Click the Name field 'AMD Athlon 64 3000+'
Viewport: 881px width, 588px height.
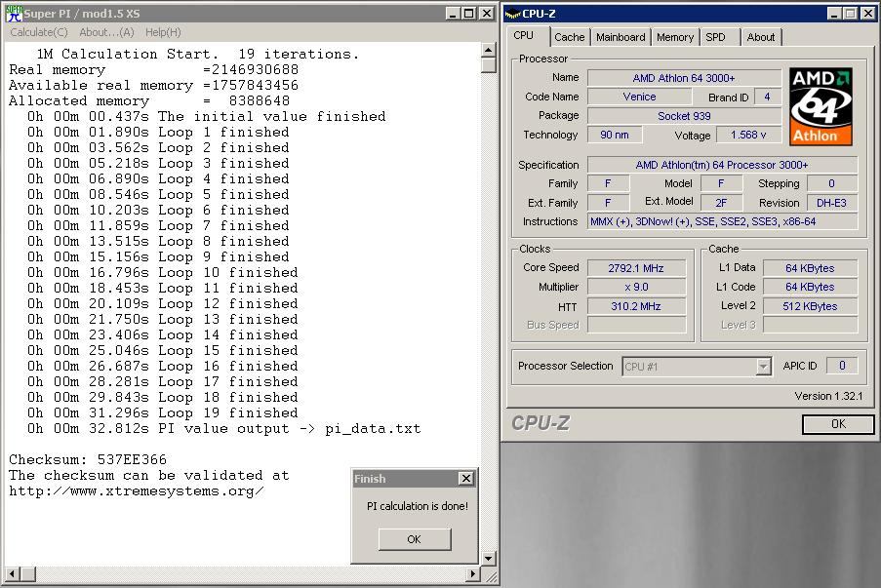[x=684, y=78]
